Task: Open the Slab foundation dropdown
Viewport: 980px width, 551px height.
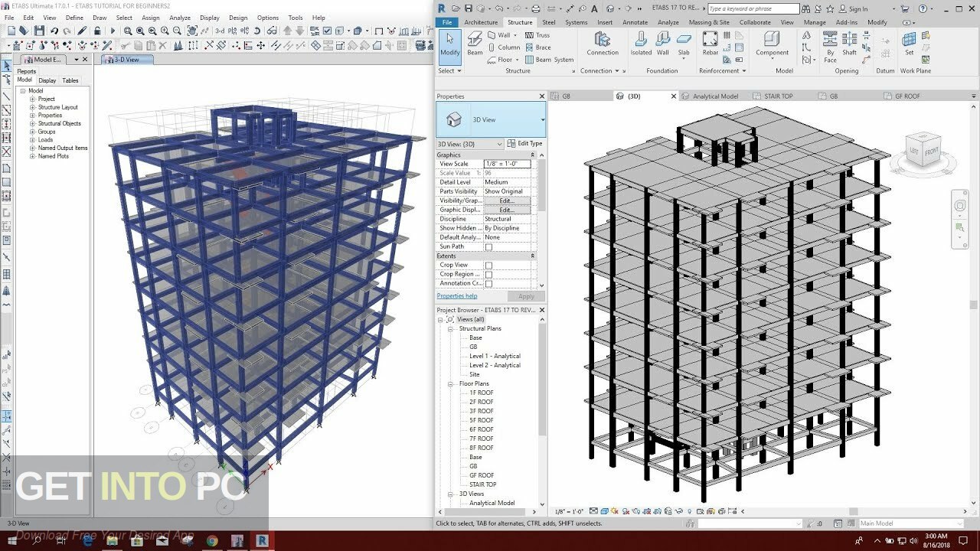Action: tap(684, 58)
